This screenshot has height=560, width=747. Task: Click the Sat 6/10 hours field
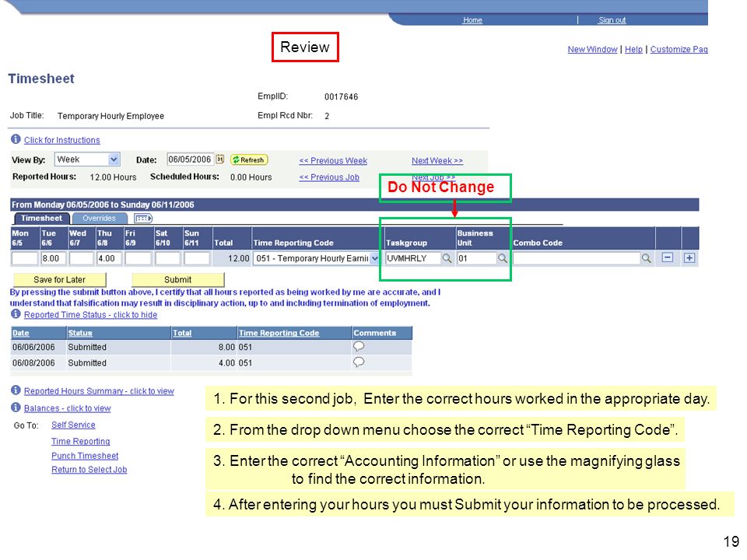click(x=168, y=258)
